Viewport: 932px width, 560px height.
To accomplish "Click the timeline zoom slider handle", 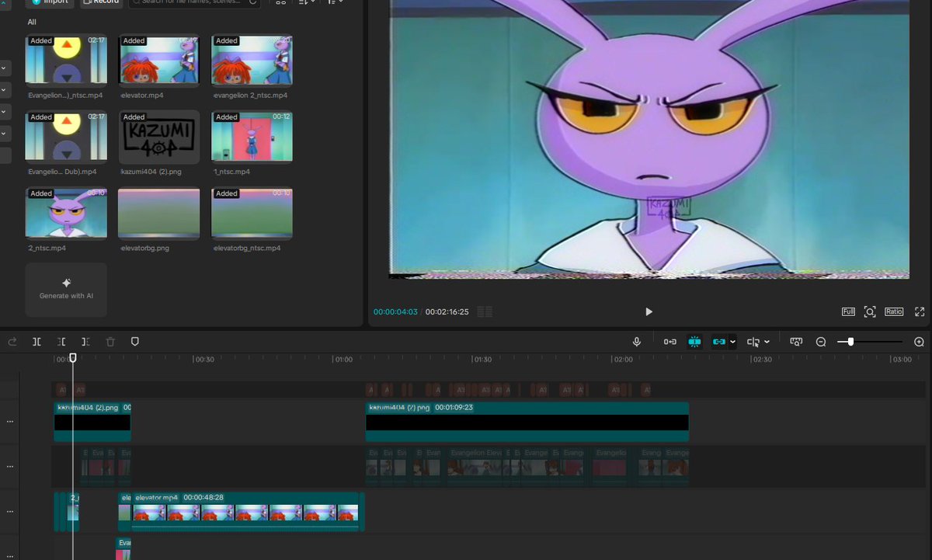I will coord(851,342).
